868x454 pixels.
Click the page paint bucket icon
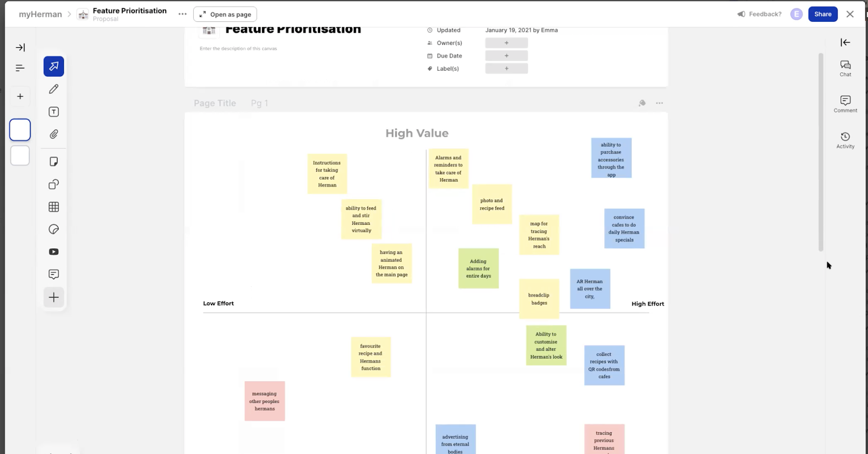click(x=642, y=103)
